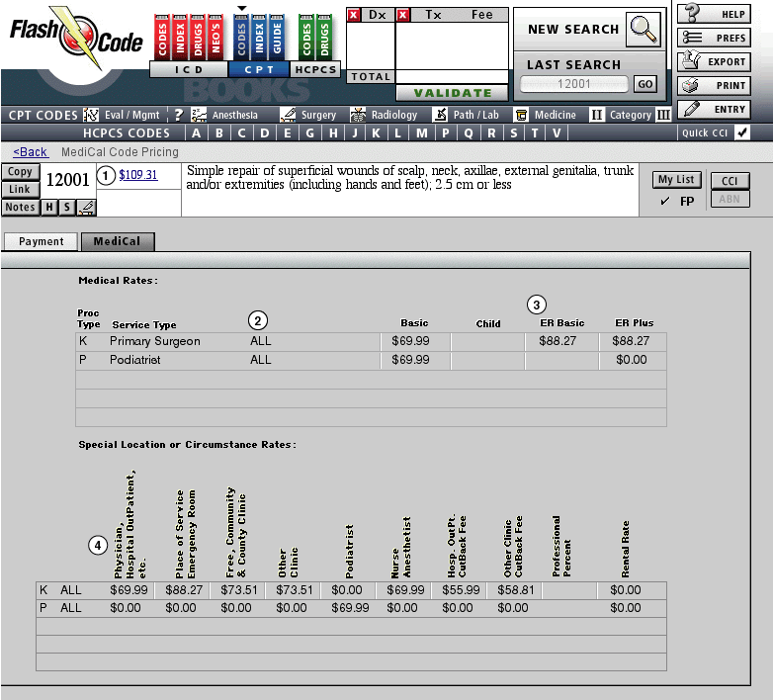Open the red ICD Drugs book
Image resolution: width=773 pixels, height=700 pixels.
(x=198, y=38)
